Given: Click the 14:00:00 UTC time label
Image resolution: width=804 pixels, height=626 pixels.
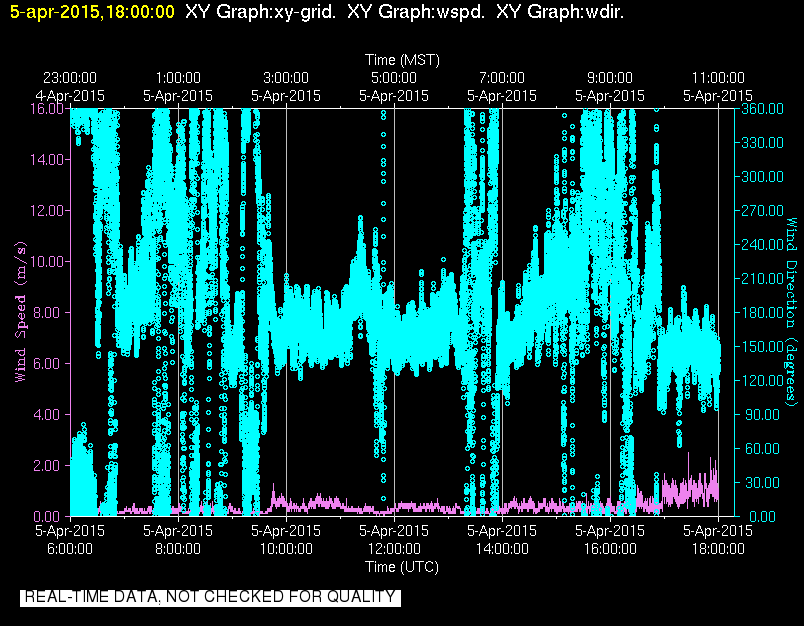Looking at the screenshot, I should 502,549.
